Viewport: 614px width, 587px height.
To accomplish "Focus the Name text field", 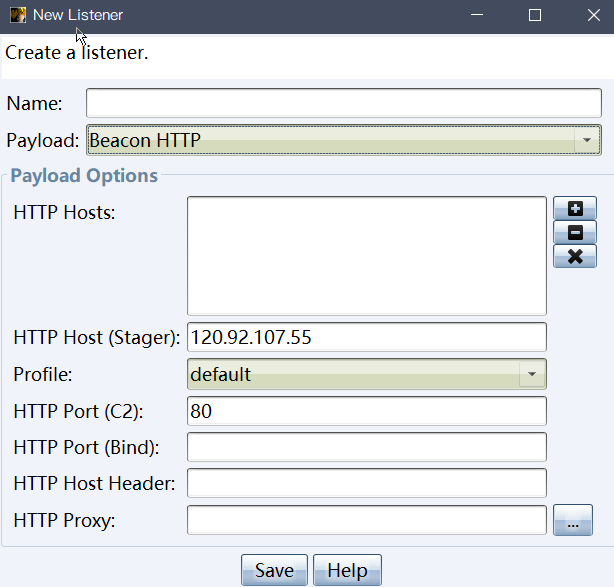I will (343, 103).
